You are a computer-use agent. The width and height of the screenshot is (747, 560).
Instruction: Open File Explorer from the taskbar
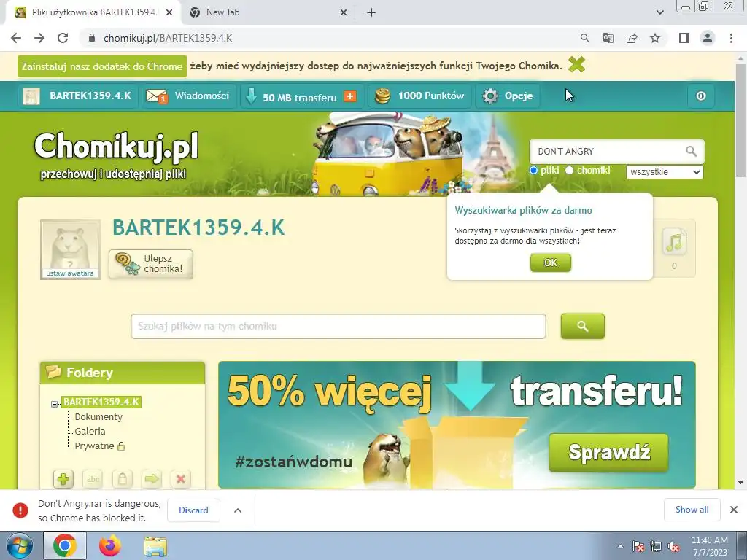tap(155, 545)
